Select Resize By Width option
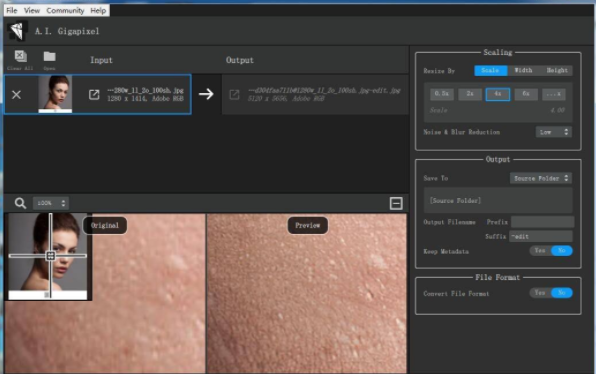Viewport: 596px width, 374px height. 523,70
